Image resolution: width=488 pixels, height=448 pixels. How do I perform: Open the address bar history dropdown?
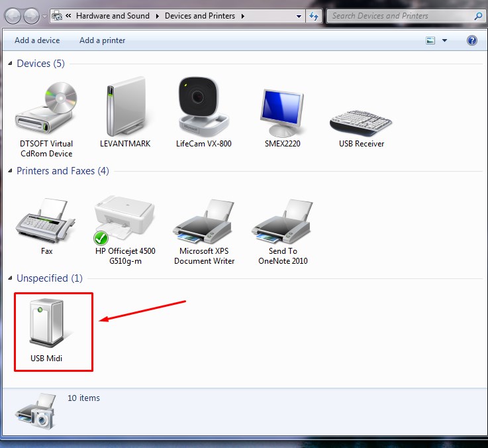tap(299, 16)
